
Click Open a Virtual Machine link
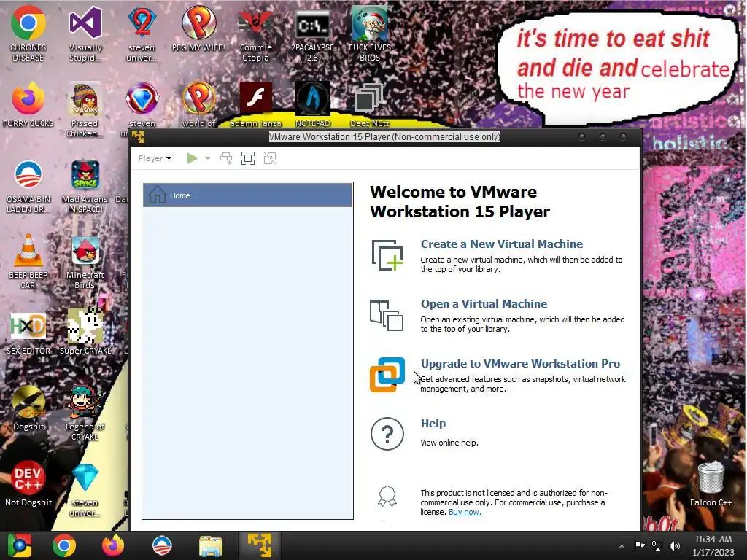pyautogui.click(x=484, y=304)
